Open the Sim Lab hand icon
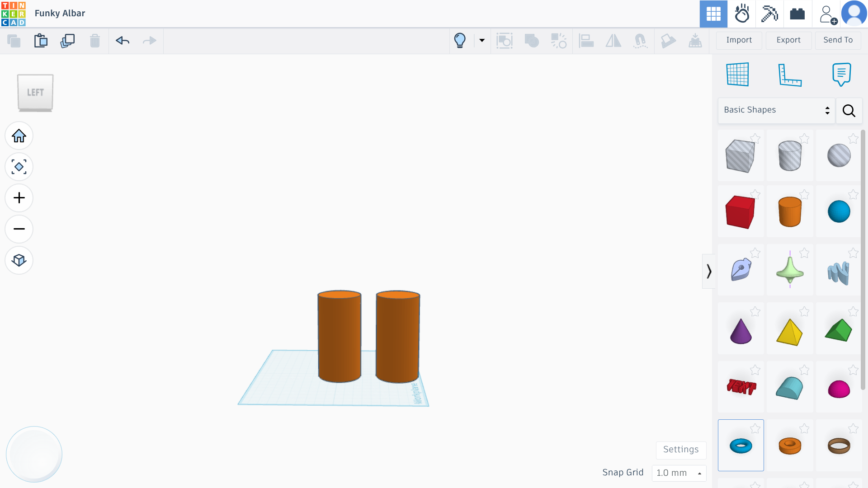Screen dimensions: 868x488 742,14
